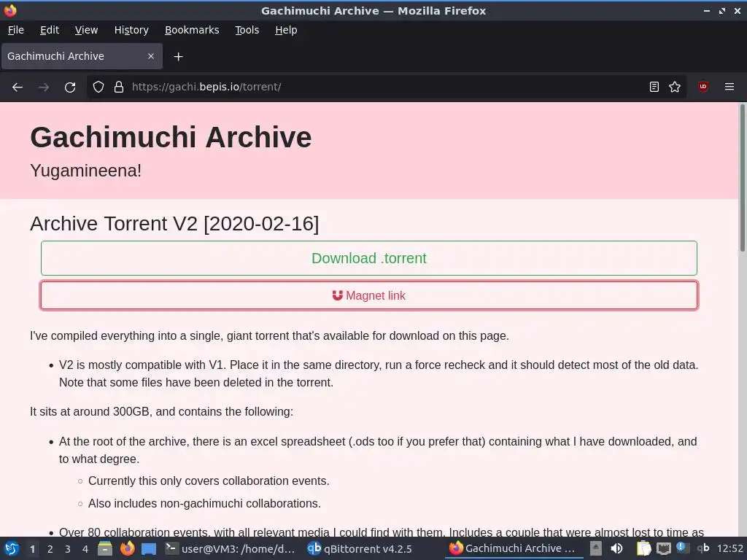Open Firefox hamburger application menu
This screenshot has width=747, height=560.
tap(729, 87)
